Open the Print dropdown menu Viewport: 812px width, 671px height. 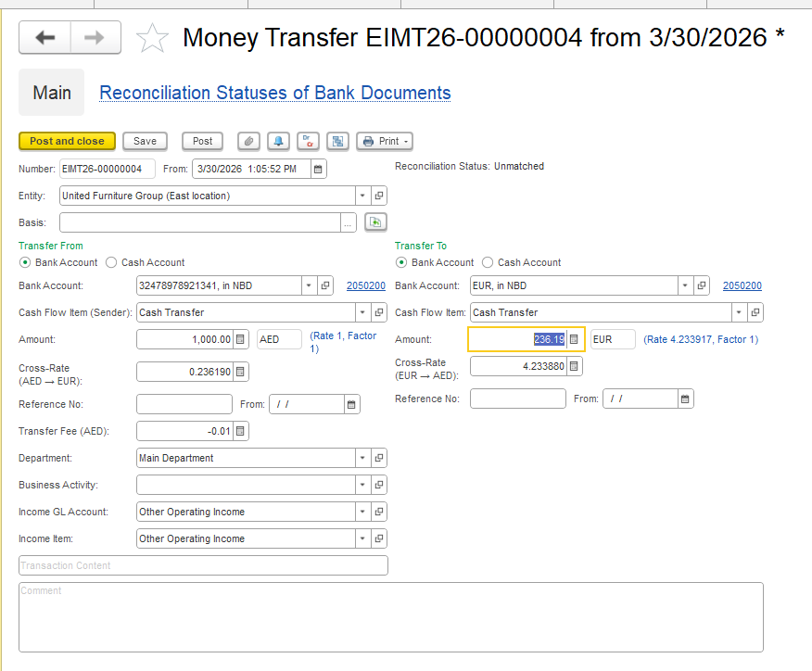[385, 141]
